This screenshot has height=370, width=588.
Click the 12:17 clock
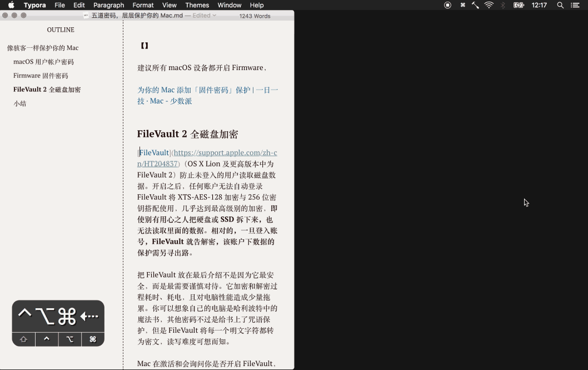(x=539, y=5)
